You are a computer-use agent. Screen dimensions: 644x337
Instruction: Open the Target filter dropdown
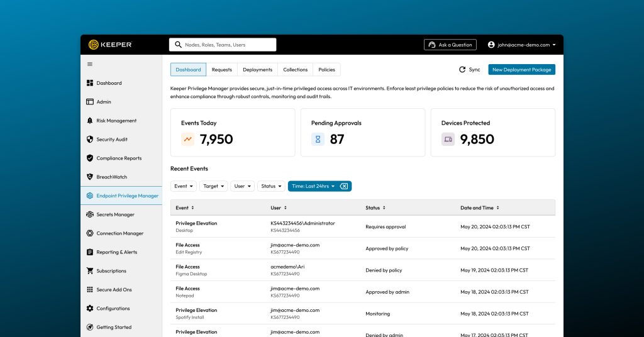tap(213, 186)
